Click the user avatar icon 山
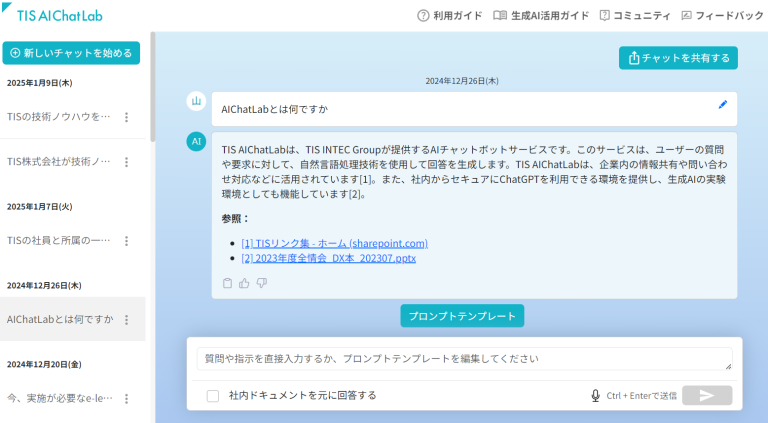Image resolution: width=768 pixels, height=423 pixels. pyautogui.click(x=197, y=102)
